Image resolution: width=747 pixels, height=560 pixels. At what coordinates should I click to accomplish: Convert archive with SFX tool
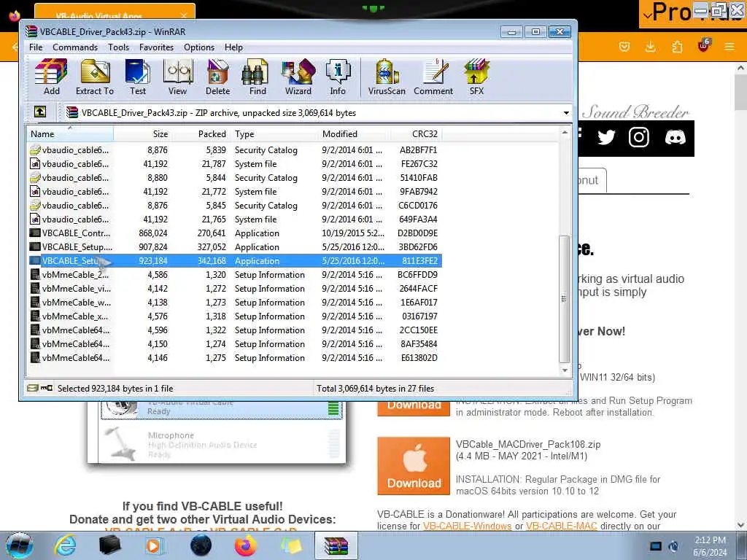tap(476, 77)
